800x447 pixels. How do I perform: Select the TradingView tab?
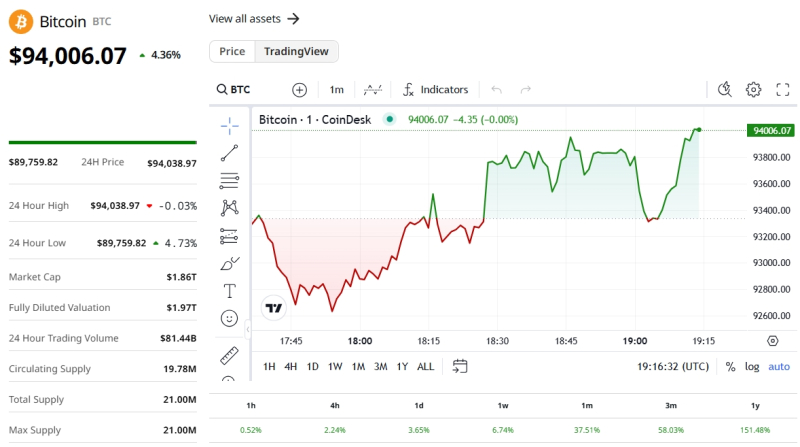pyautogui.click(x=296, y=51)
